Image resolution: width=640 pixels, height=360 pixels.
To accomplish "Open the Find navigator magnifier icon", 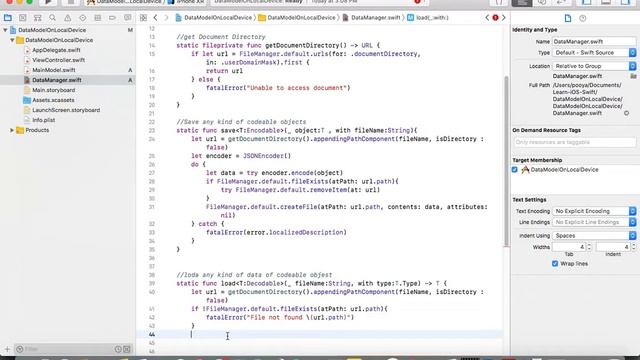I will pyautogui.click(x=52, y=18).
